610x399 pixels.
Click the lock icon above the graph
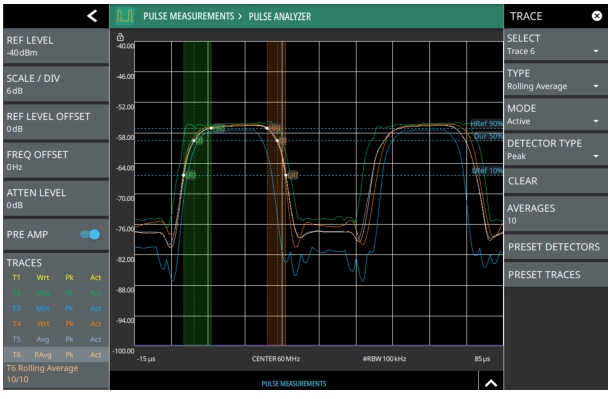(x=120, y=37)
